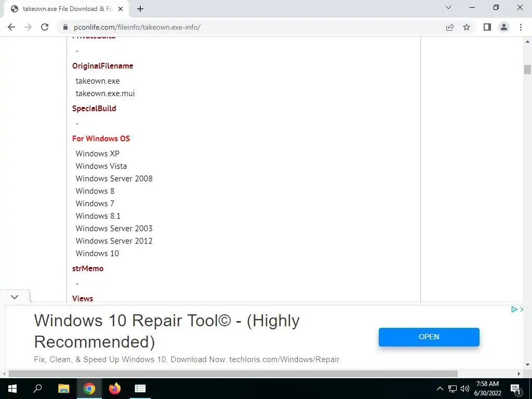
Task: Click the horizontal scrollbar thumb
Action: (233, 374)
